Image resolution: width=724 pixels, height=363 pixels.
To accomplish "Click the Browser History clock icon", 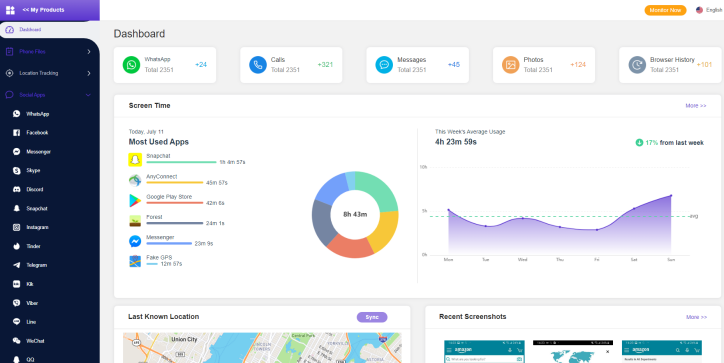I will pos(637,65).
